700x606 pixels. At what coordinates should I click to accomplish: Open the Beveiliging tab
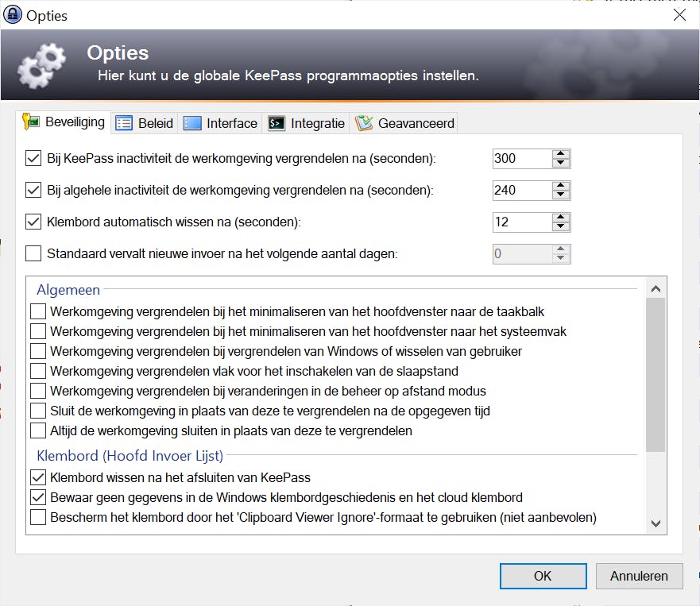[x=64, y=122]
